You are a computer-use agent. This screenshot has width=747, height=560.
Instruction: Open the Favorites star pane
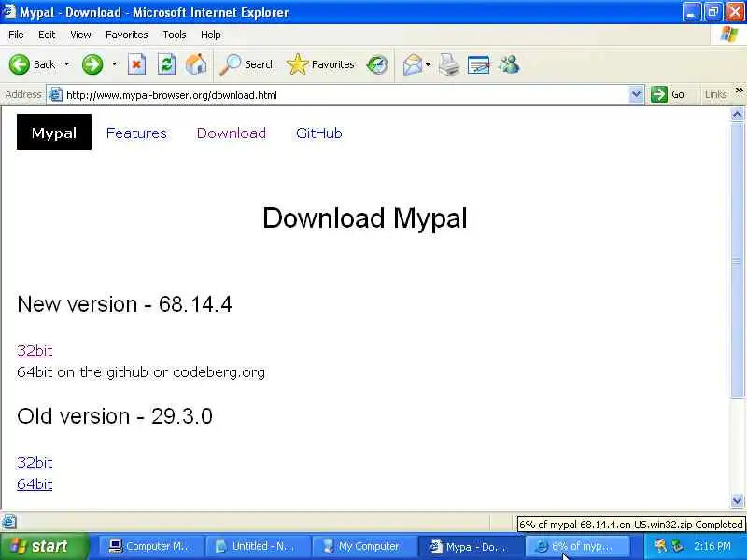[x=320, y=64]
